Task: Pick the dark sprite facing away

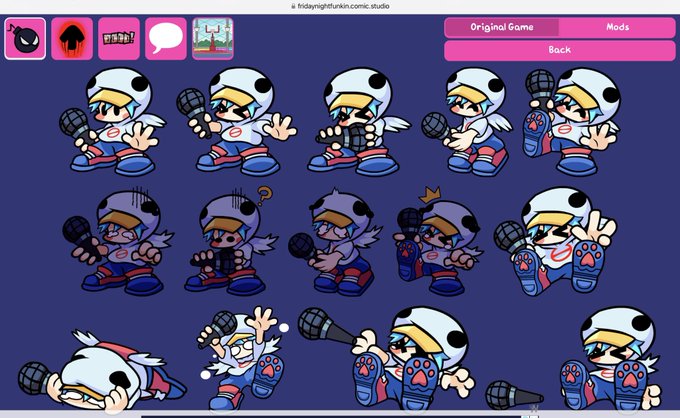Action: pos(336,242)
